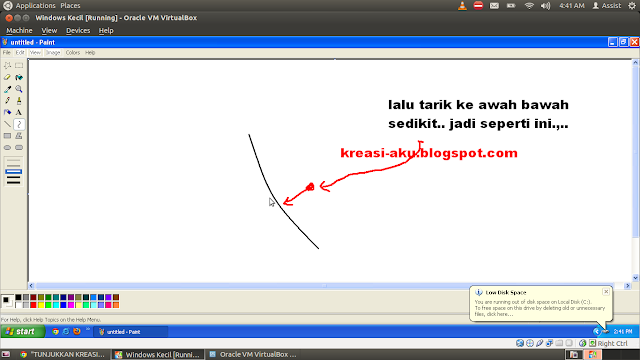
Task: Choose the Fill With Color bucket
Action: click(19, 77)
